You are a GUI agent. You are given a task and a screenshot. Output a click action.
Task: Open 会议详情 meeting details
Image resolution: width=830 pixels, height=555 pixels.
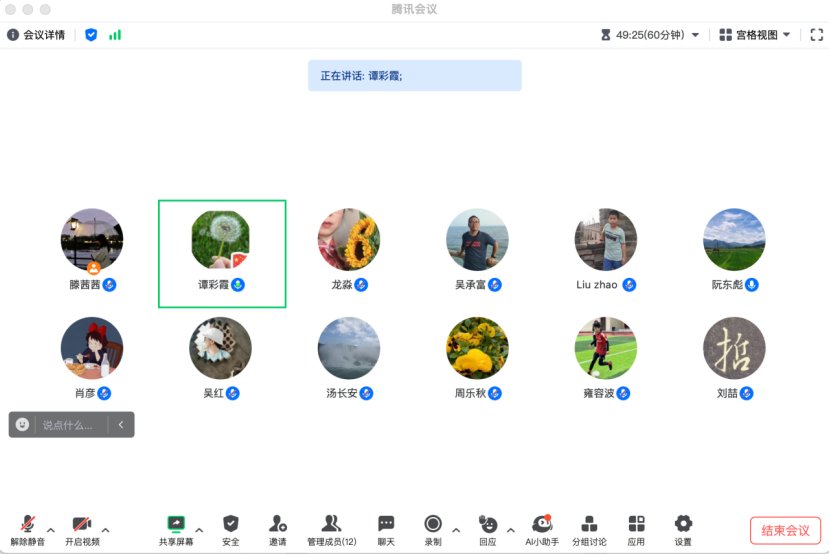coord(36,35)
